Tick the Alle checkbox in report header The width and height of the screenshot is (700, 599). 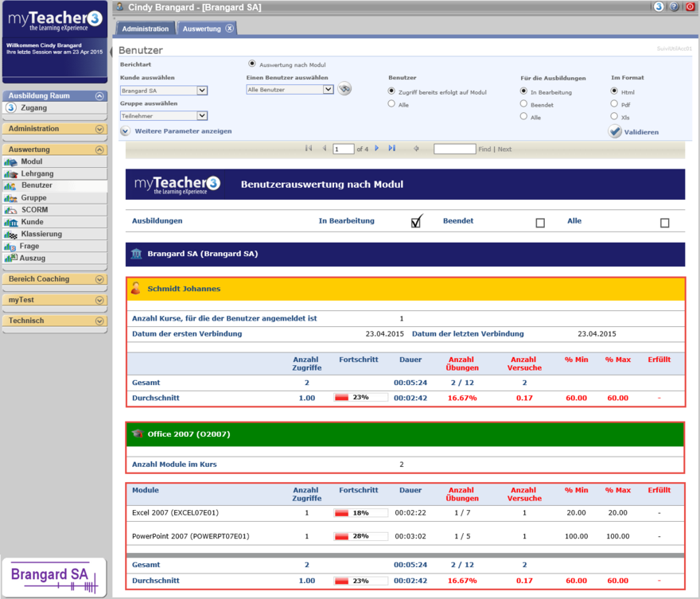665,223
